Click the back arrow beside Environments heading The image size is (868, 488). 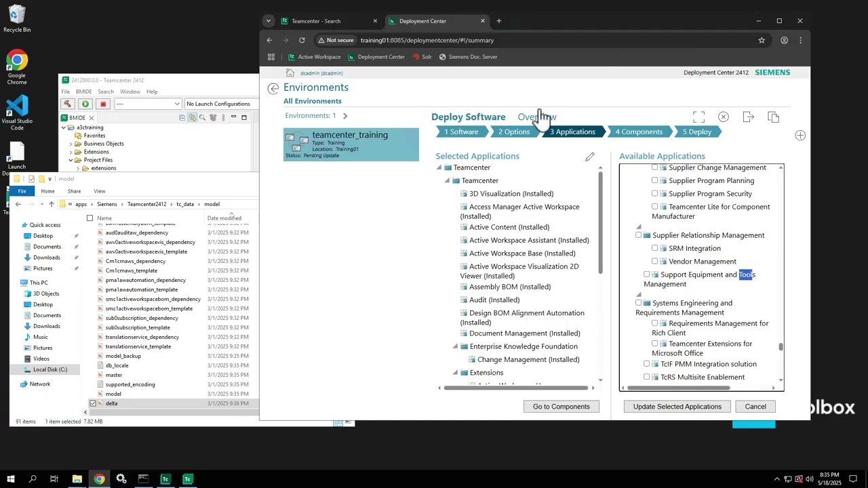[273, 89]
